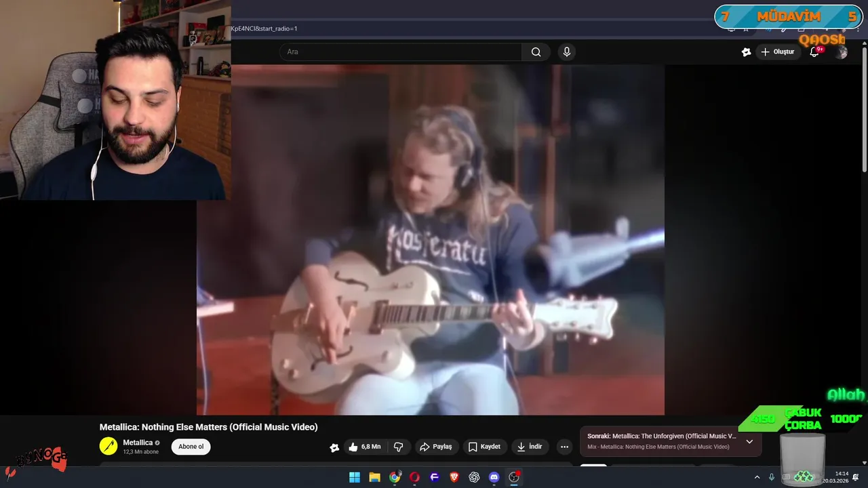Open File Explorer from taskbar
The image size is (868, 488).
(374, 477)
